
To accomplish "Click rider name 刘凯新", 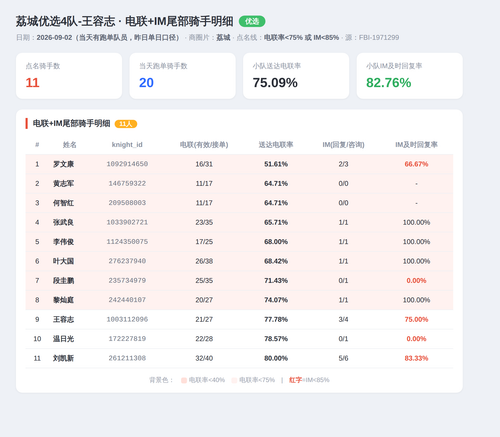I will (63, 358).
